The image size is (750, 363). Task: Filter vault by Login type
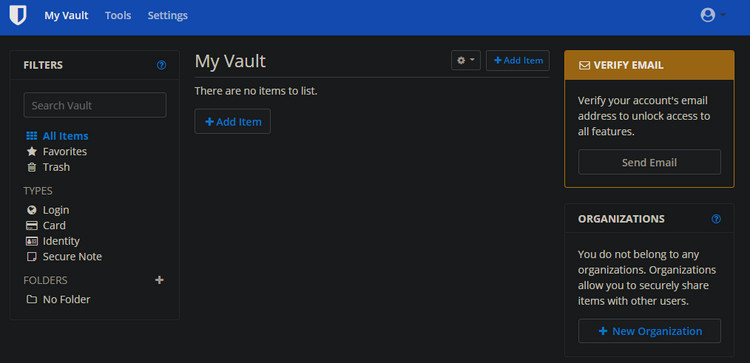pyautogui.click(x=48, y=210)
